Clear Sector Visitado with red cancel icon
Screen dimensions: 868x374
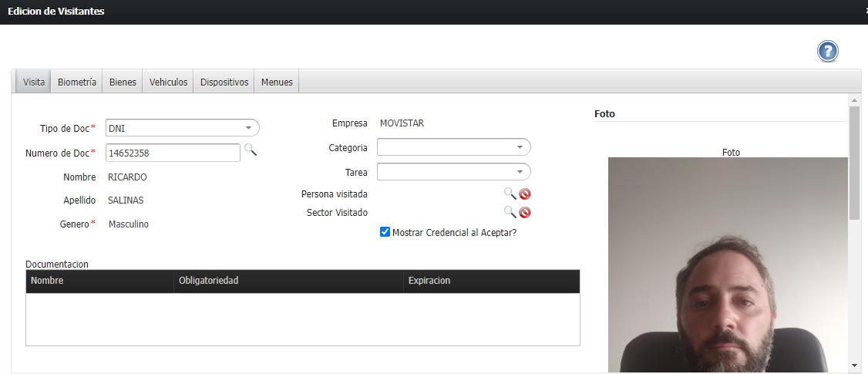pyautogui.click(x=525, y=213)
